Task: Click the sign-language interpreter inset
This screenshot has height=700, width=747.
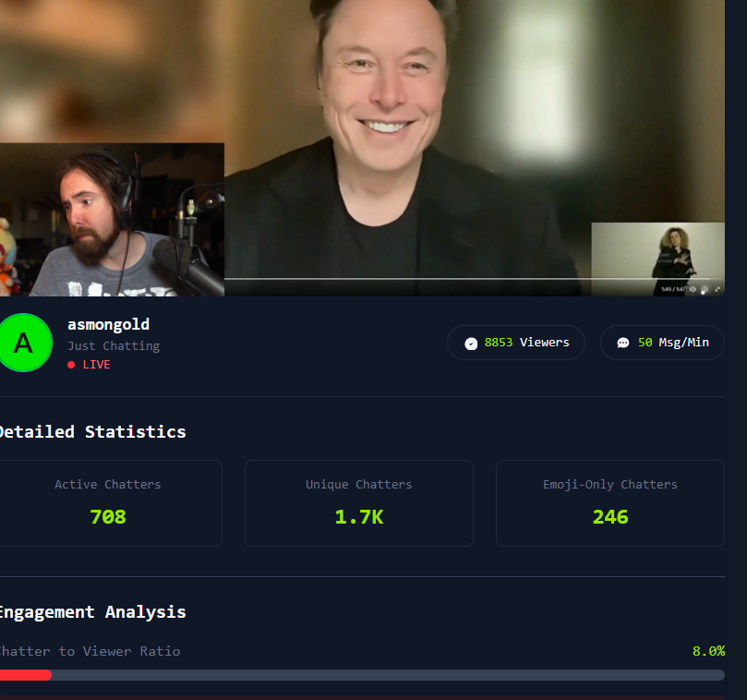Action: coord(658,259)
